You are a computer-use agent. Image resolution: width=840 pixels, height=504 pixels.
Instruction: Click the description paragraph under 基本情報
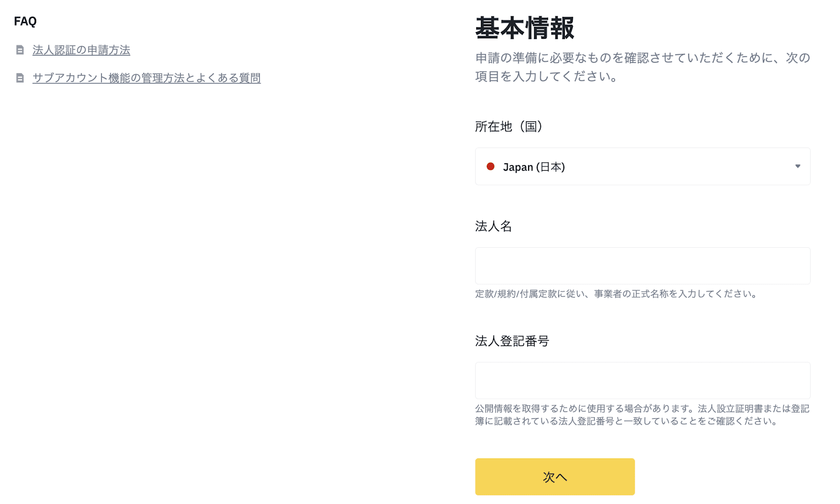pyautogui.click(x=642, y=67)
